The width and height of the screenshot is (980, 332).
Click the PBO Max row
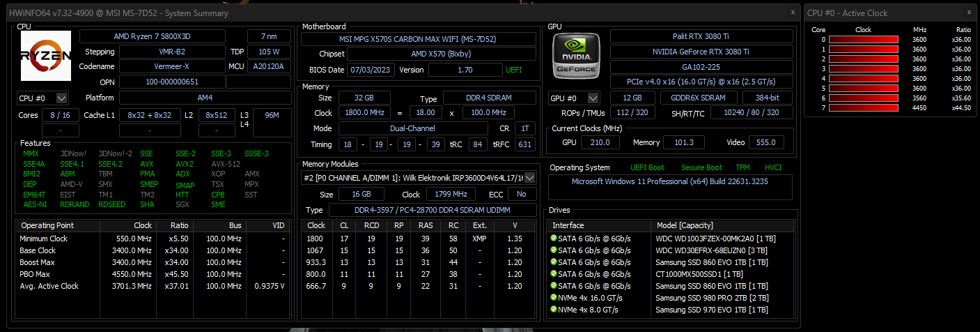click(153, 274)
